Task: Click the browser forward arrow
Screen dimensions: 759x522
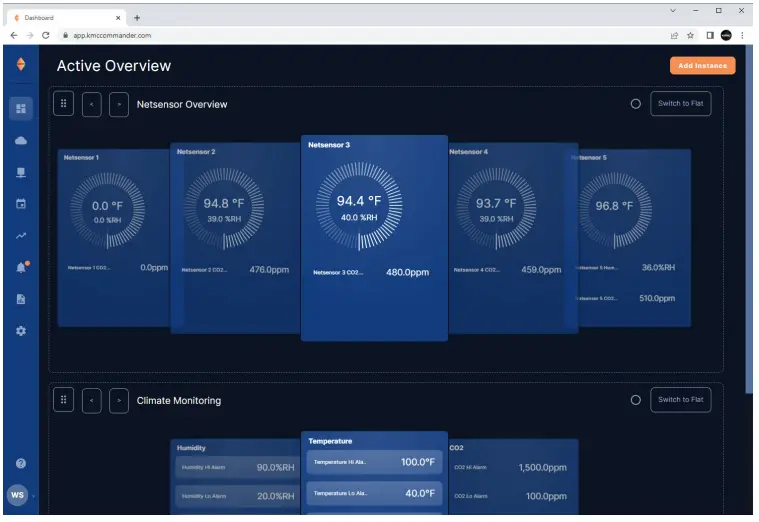Action: [30, 35]
